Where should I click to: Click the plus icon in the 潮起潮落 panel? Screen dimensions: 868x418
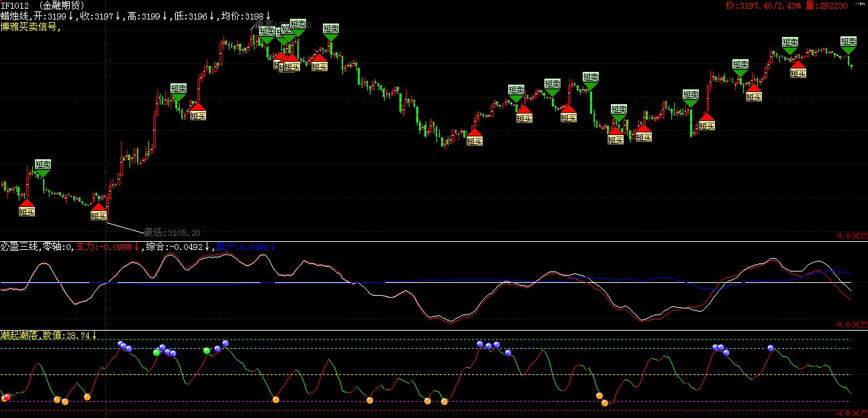click(x=848, y=413)
